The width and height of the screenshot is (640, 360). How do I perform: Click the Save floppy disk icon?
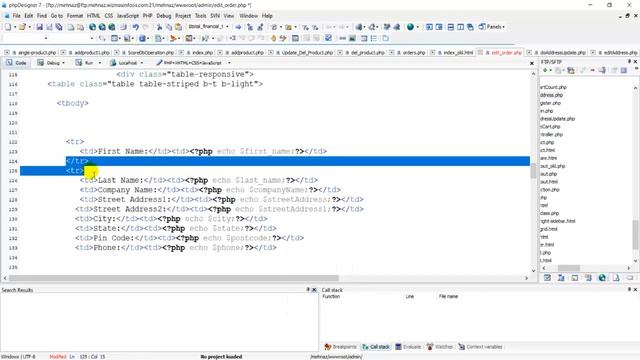(39, 27)
